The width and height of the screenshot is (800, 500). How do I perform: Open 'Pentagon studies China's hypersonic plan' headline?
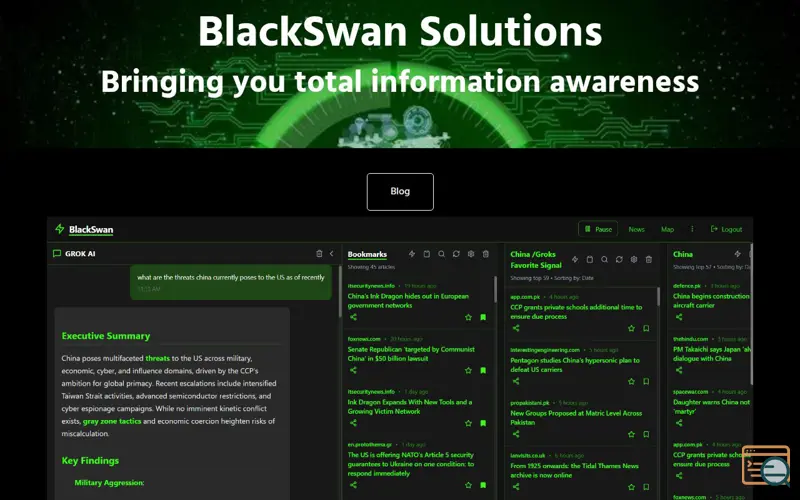click(x=575, y=365)
